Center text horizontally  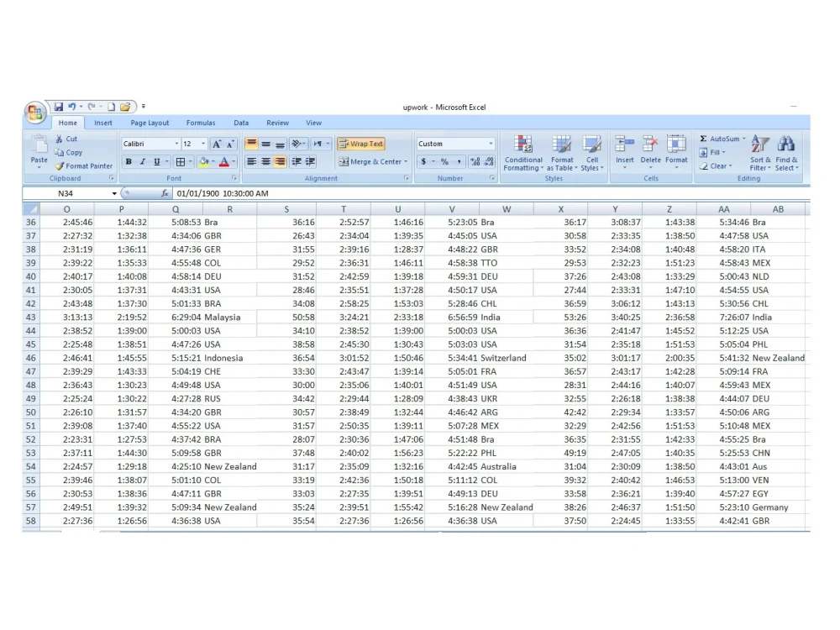tap(265, 162)
